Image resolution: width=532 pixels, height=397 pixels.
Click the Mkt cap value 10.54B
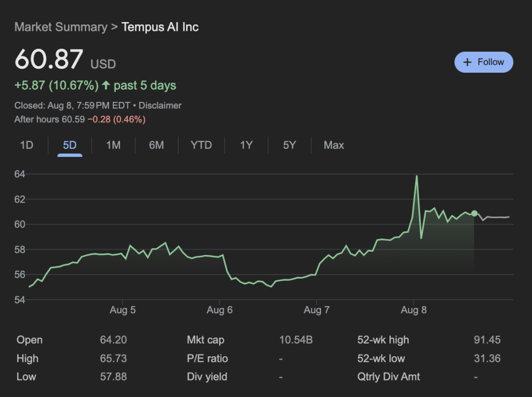296,340
